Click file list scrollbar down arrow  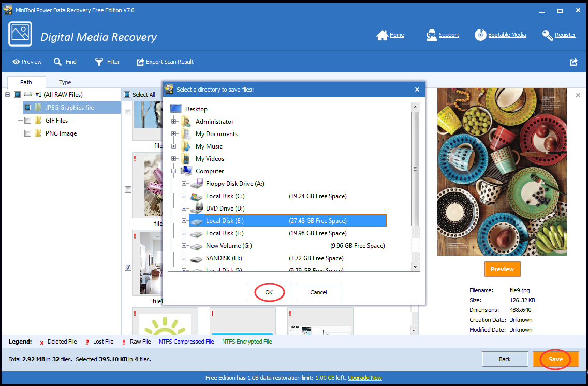[414, 331]
